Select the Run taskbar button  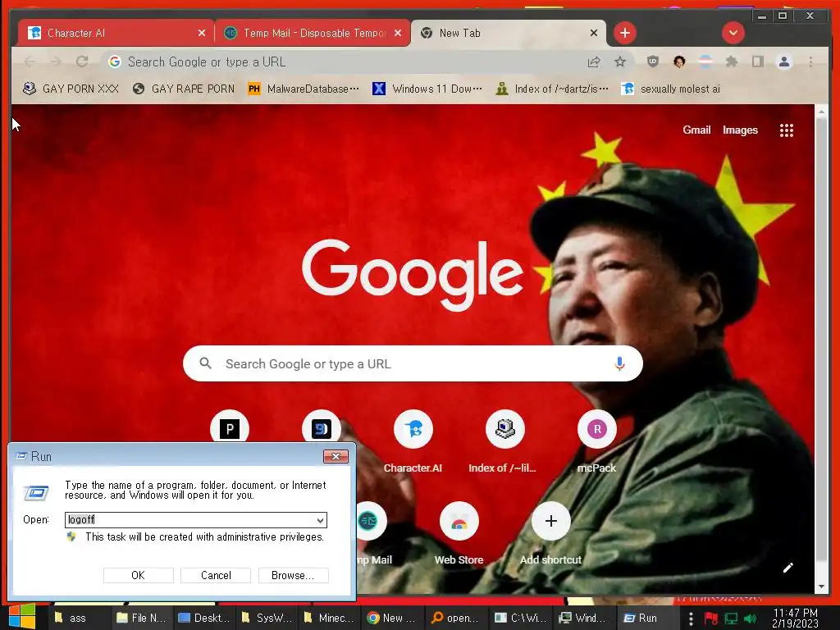(647, 619)
